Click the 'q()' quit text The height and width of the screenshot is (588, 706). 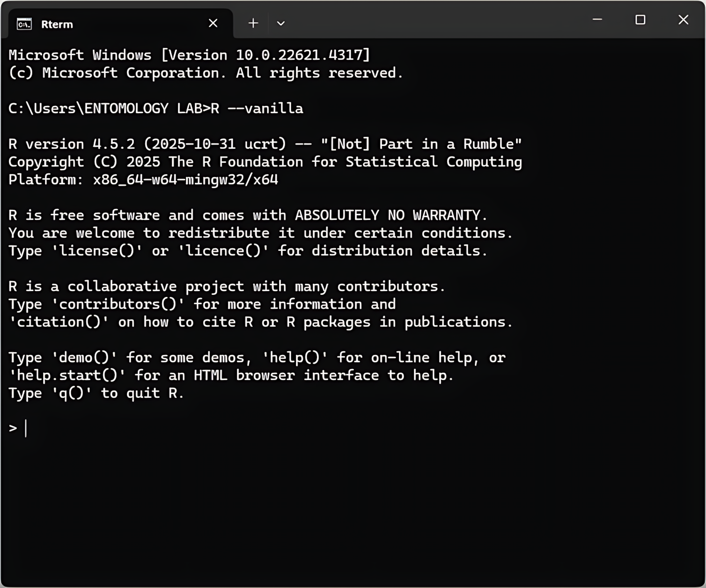click(72, 393)
